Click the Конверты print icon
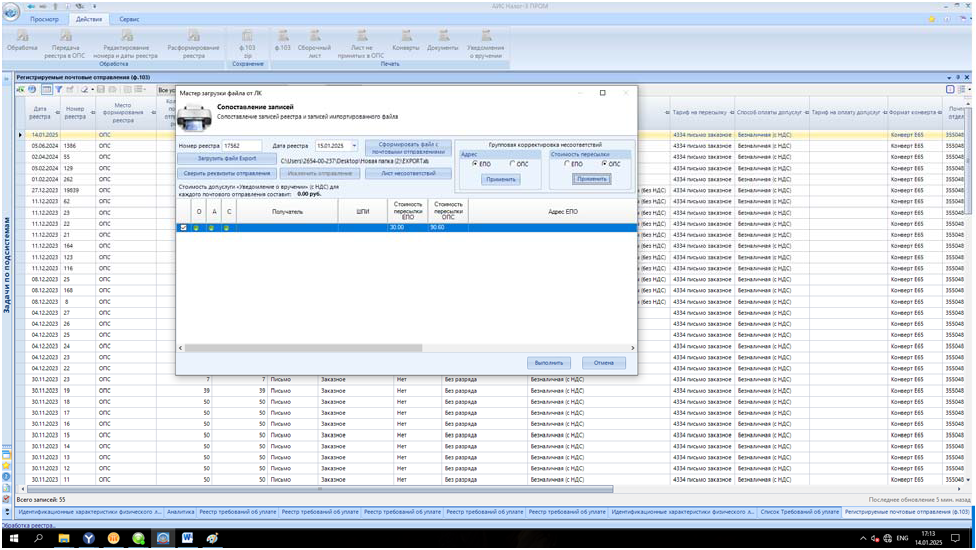The width and height of the screenshot is (976, 550). pos(406,37)
